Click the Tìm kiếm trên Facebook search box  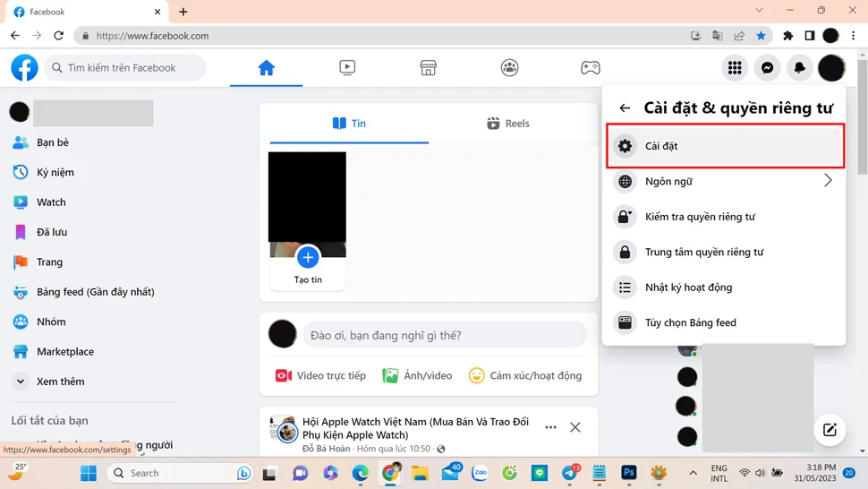pyautogui.click(x=125, y=67)
